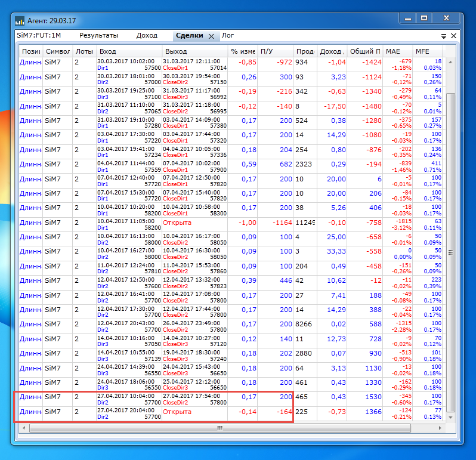
Task: Sort by the Вход column header
Action: pos(129,51)
